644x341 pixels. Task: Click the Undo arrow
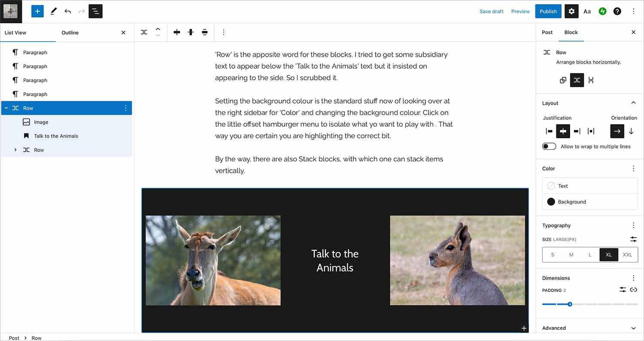pyautogui.click(x=67, y=12)
